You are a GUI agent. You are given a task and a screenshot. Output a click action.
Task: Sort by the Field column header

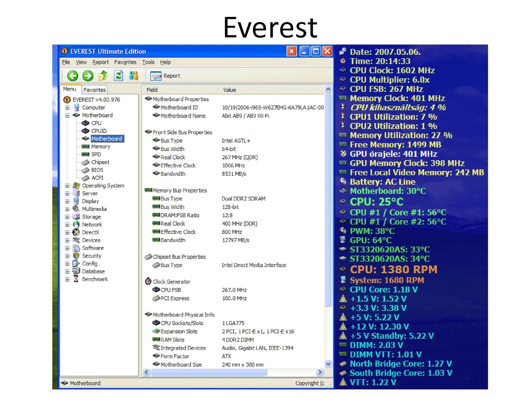point(180,90)
